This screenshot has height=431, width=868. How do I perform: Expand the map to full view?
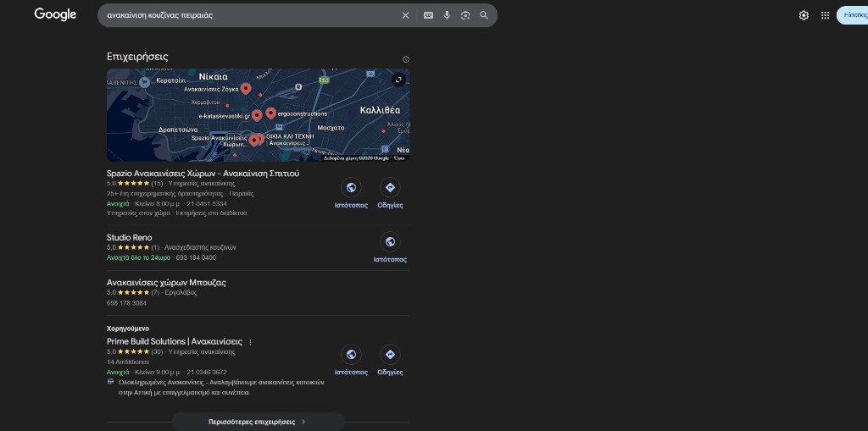pos(398,80)
